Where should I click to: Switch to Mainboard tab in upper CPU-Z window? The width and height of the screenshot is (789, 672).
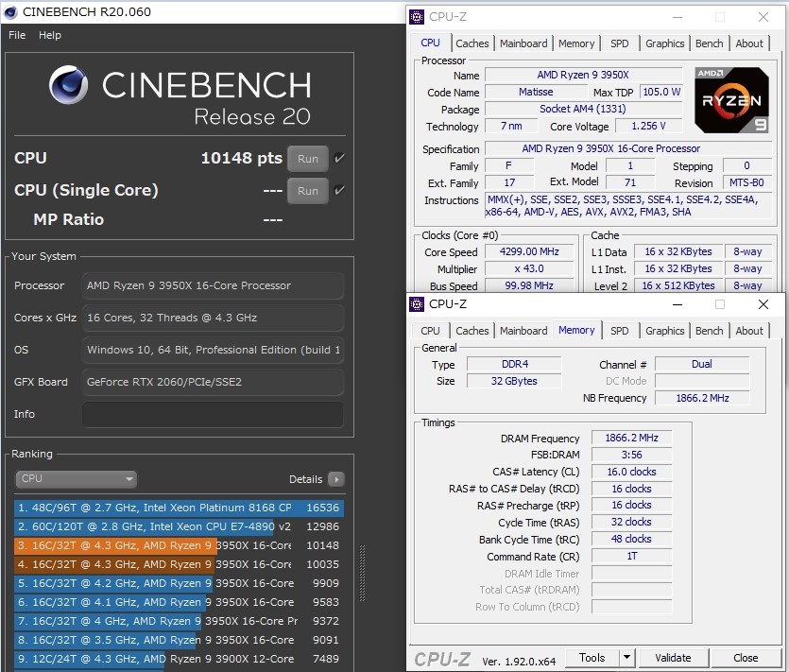pos(523,43)
